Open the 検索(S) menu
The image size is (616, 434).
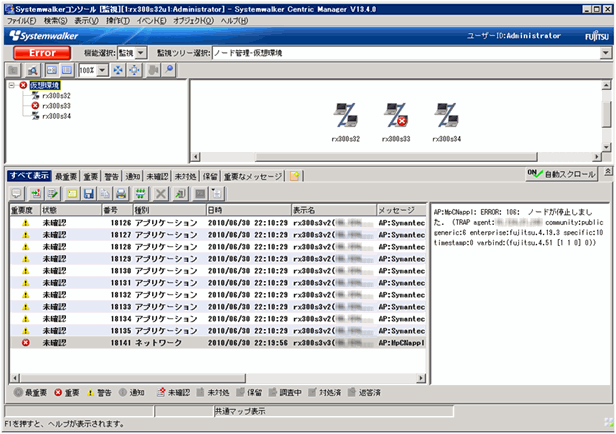pos(55,20)
